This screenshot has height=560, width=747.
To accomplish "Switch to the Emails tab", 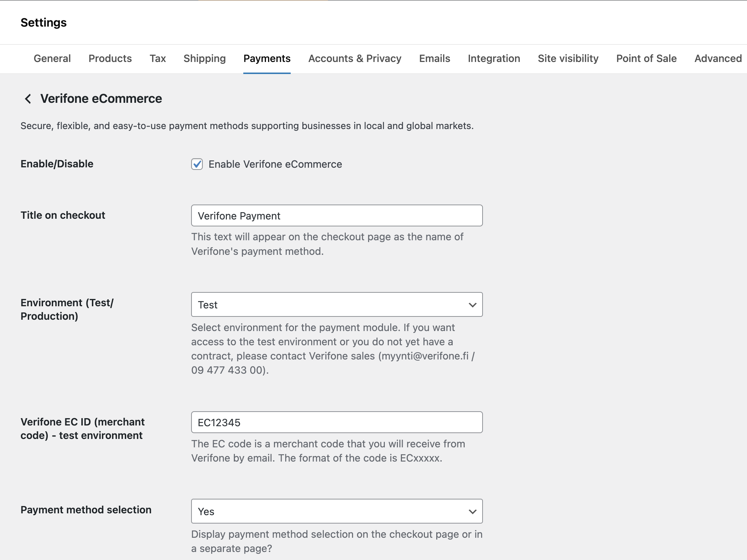I will (434, 58).
